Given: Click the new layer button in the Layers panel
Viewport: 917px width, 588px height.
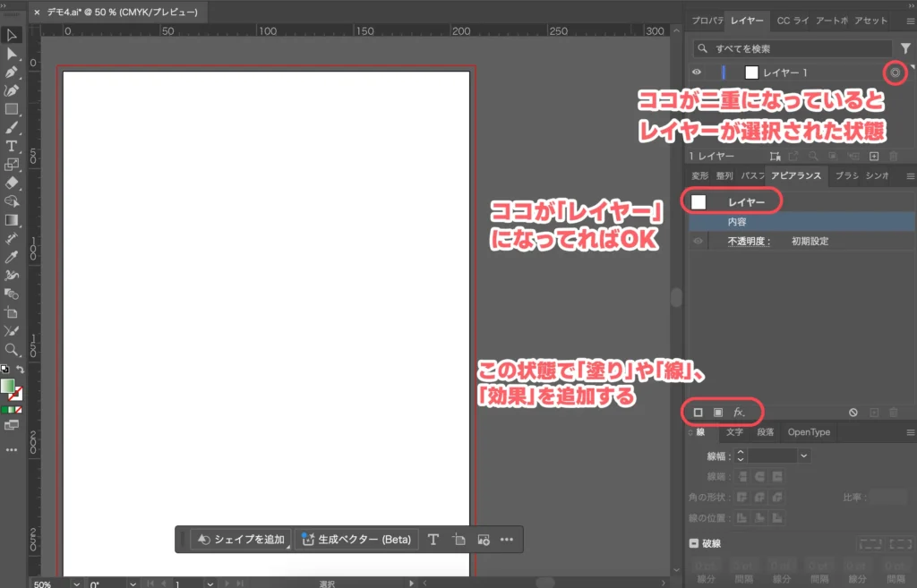Looking at the screenshot, I should [875, 156].
